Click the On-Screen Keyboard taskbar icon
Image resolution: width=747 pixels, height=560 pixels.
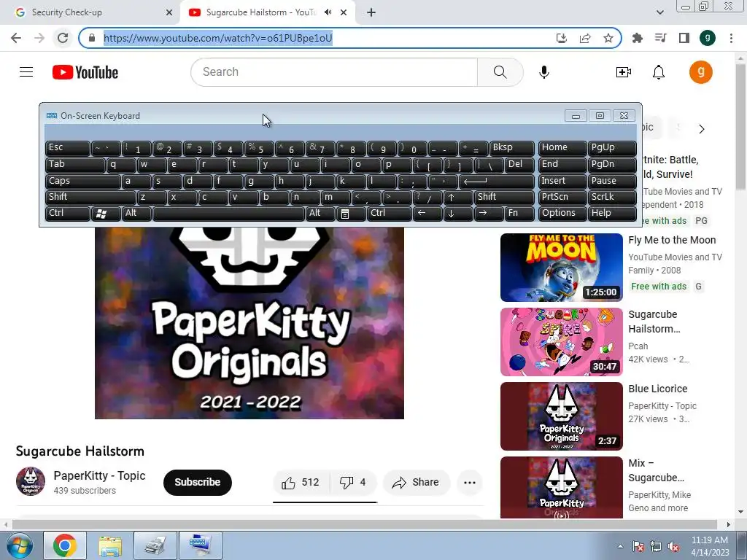pos(200,545)
